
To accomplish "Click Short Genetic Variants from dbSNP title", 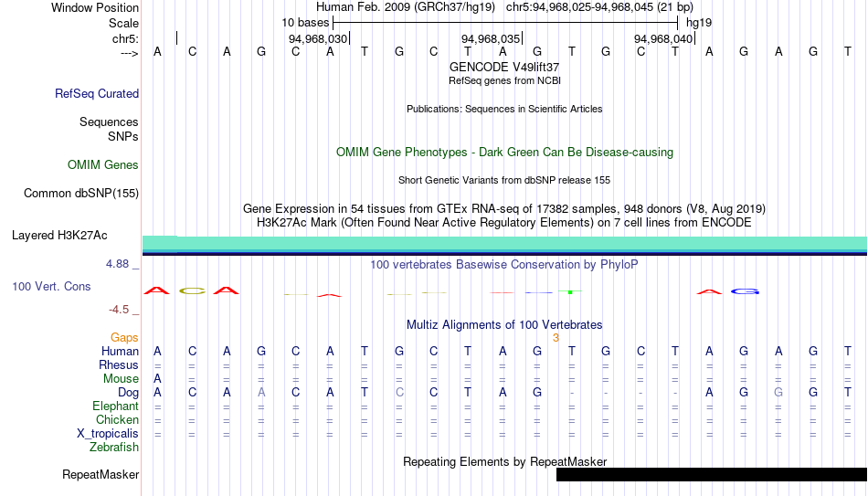I will coord(504,181).
